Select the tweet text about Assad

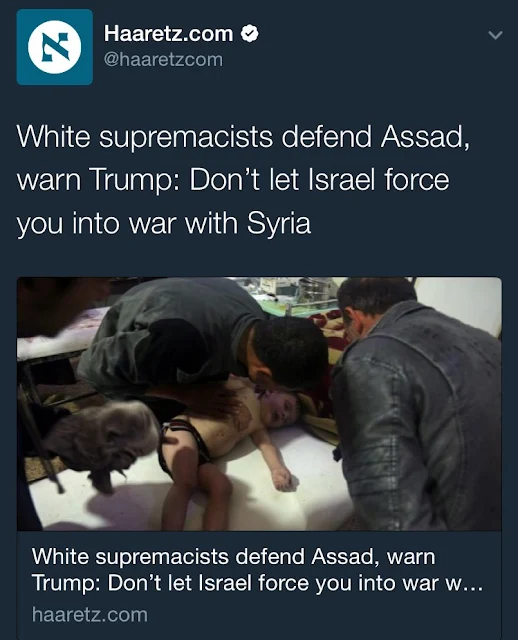[x=243, y=180]
